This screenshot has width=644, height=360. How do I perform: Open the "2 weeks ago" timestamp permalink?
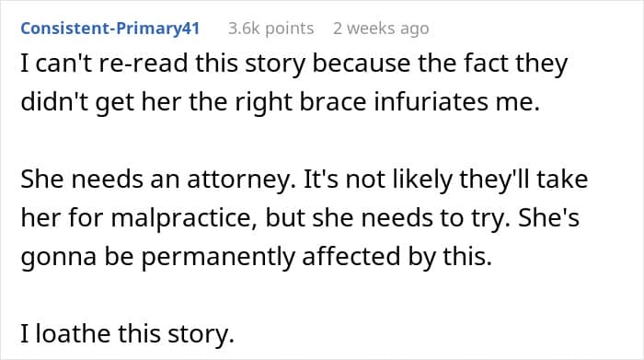point(381,29)
